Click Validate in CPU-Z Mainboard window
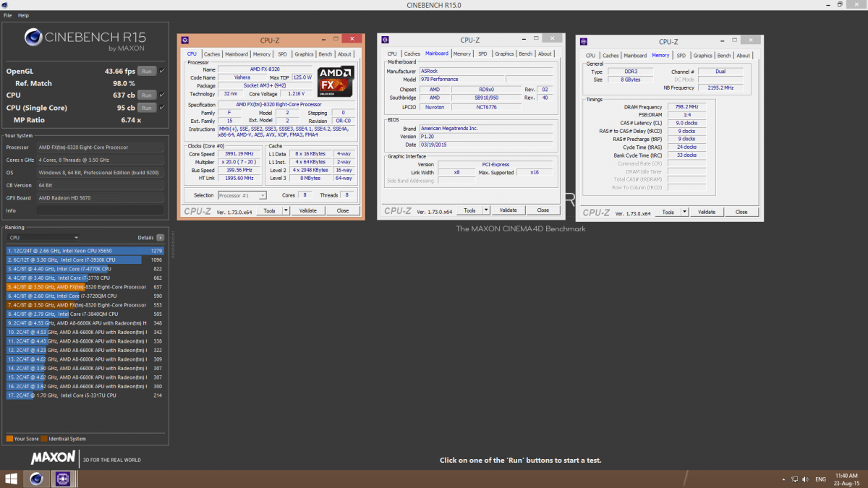Screen dimensions: 868x488 (509, 210)
